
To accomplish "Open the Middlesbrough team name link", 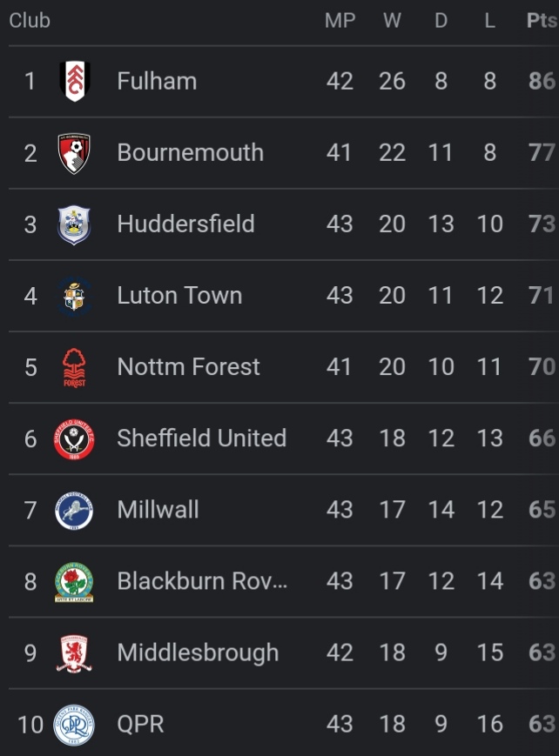I will [x=198, y=652].
